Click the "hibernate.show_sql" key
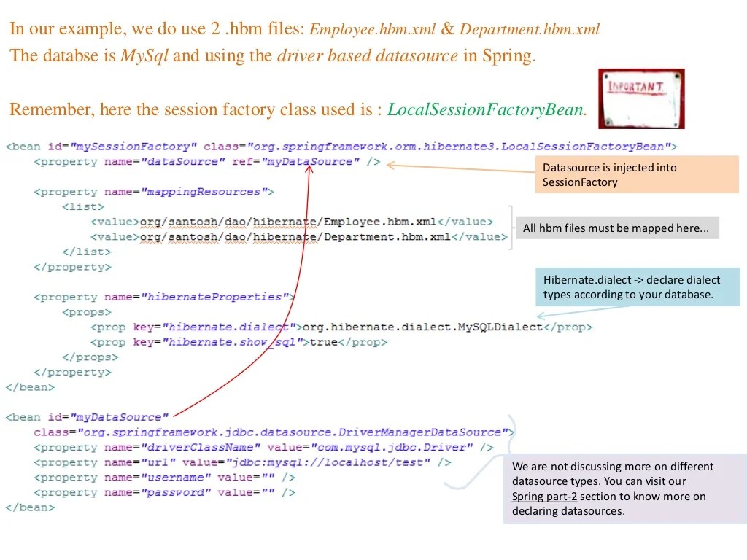Viewport: 747px width, 560px height. pyautogui.click(x=233, y=343)
